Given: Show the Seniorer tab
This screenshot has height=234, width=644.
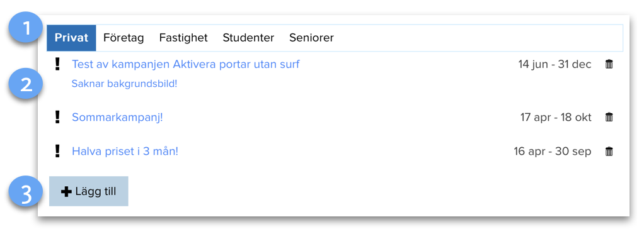Looking at the screenshot, I should pos(311,38).
